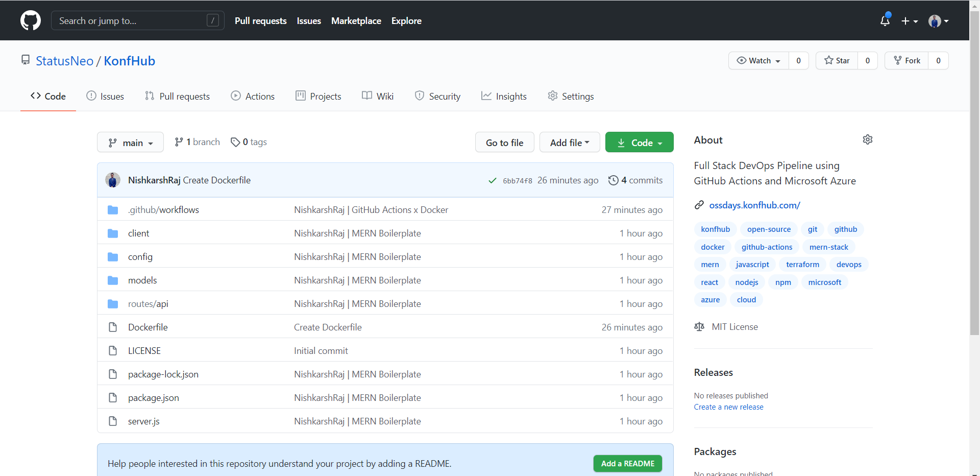980x476 pixels.
Task: Expand the main branch selector
Action: pyautogui.click(x=130, y=142)
